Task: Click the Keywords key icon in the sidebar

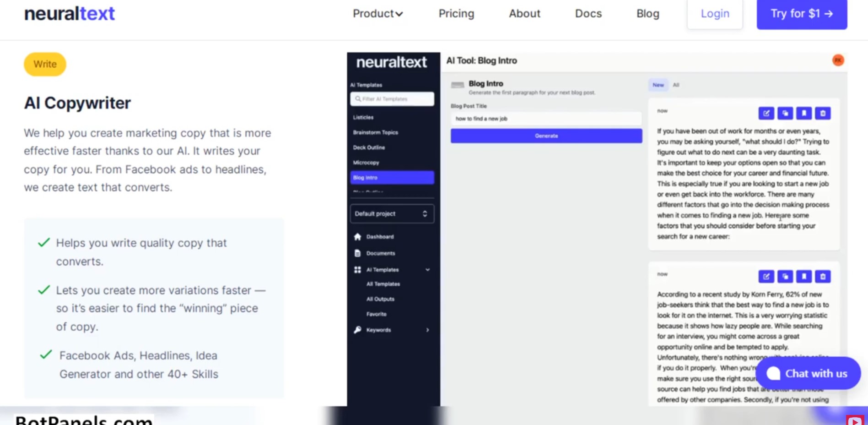Action: pyautogui.click(x=358, y=330)
